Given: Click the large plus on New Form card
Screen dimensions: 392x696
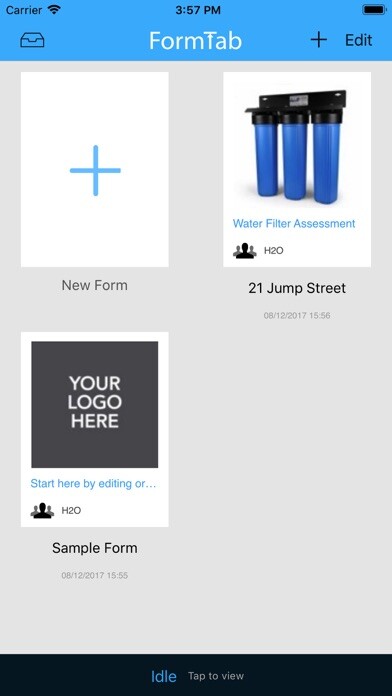Looking at the screenshot, I should click(x=95, y=170).
